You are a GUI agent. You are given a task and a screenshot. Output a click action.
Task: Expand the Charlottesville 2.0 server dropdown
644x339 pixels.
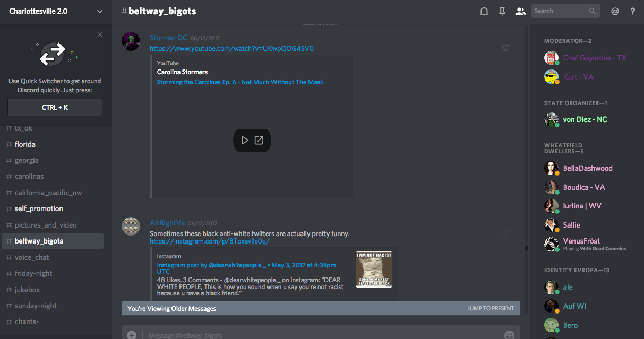[x=100, y=11]
